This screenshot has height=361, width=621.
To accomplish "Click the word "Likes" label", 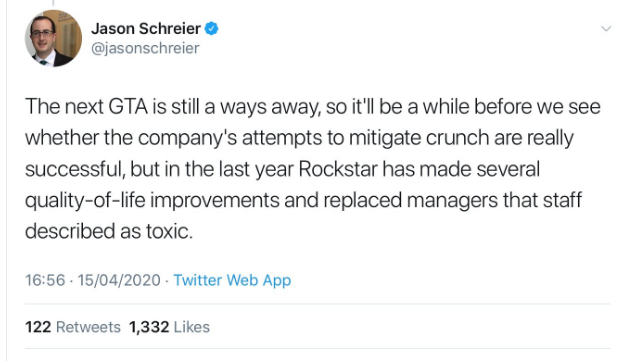I will point(192,327).
